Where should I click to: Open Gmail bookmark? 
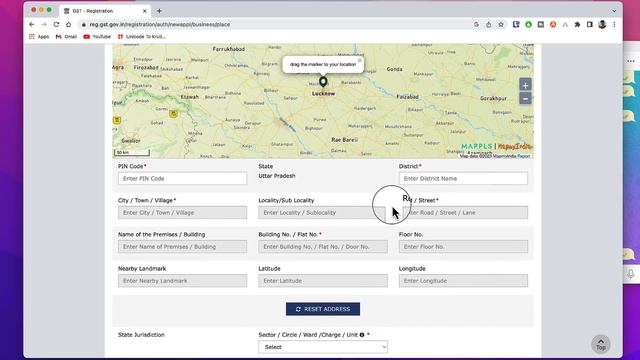[66, 37]
